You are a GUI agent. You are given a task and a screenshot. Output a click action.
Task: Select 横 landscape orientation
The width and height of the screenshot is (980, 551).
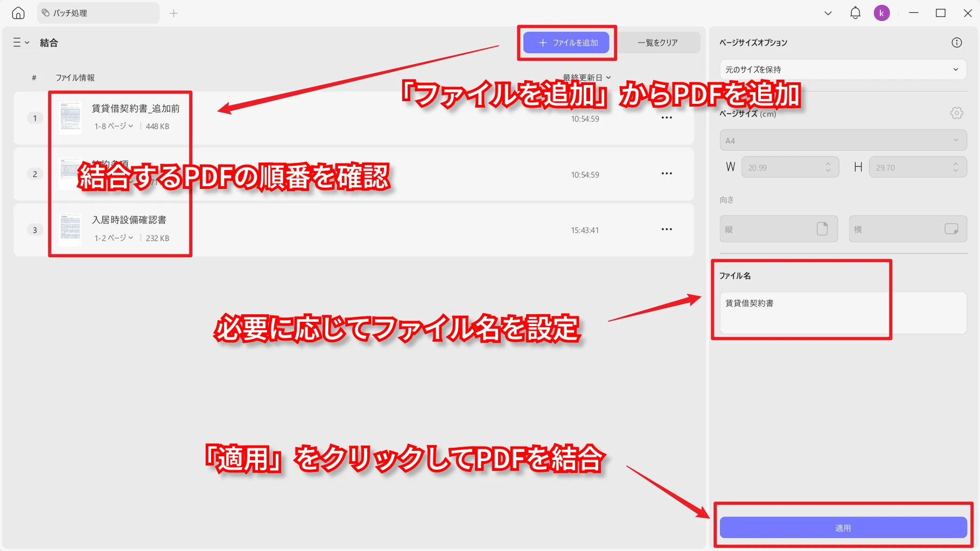908,229
